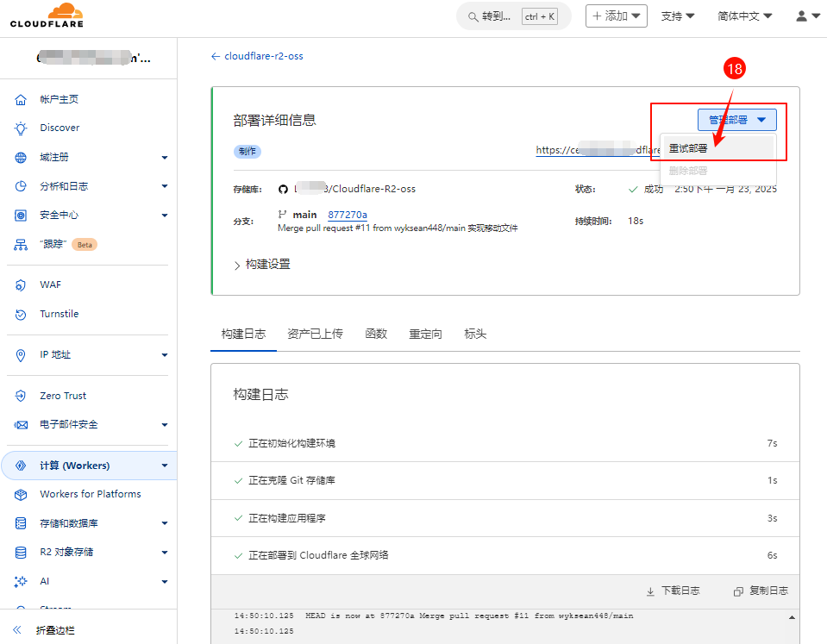Click the Cloudflare logo
This screenshot has width=827, height=644.
pos(46,16)
